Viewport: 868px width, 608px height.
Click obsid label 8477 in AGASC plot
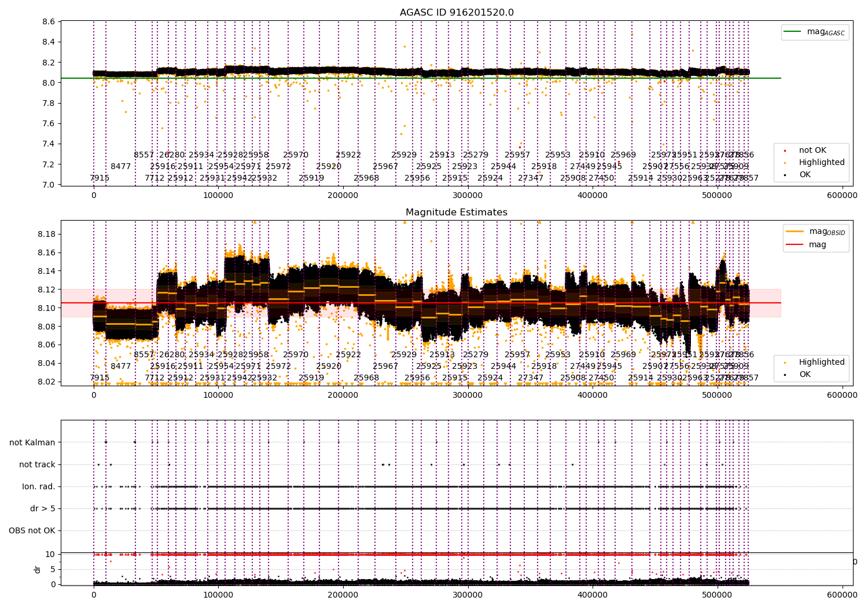pos(121,166)
